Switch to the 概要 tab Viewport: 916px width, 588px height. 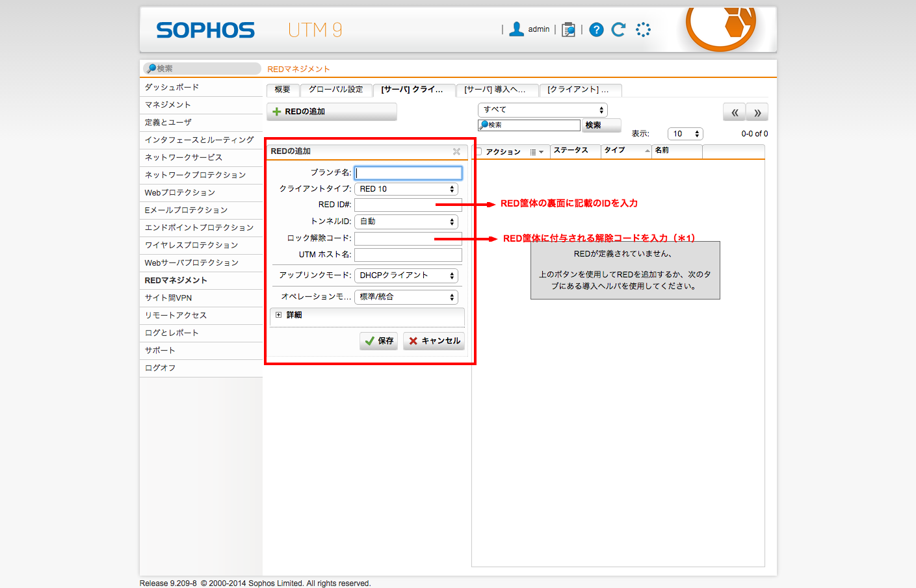click(x=282, y=90)
